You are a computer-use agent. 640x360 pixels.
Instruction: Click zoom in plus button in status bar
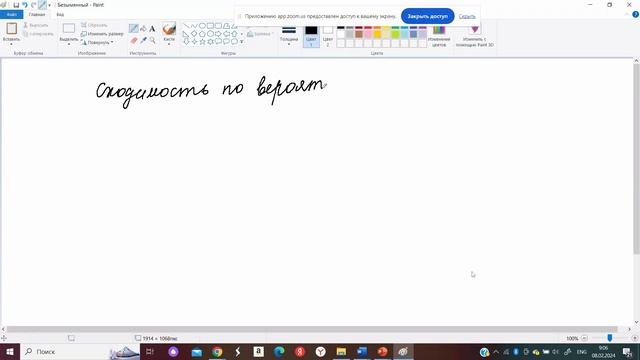click(x=634, y=338)
